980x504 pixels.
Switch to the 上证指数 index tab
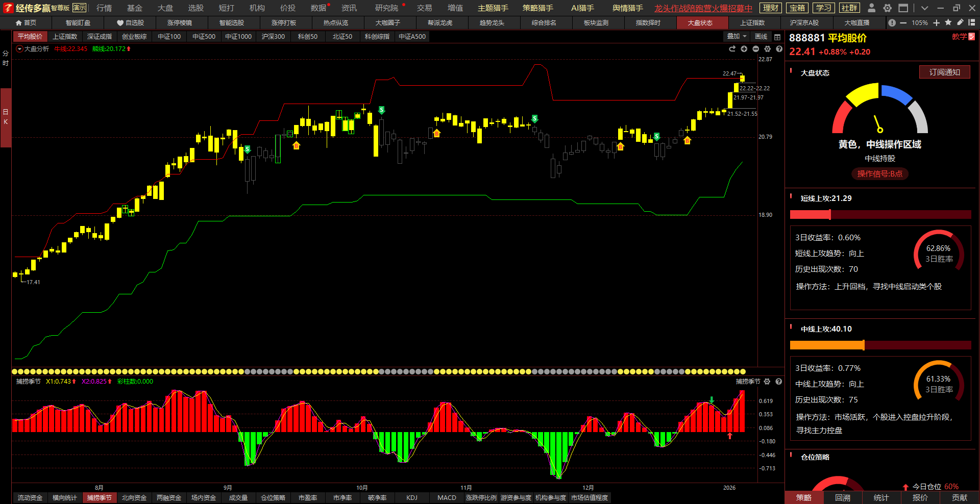coord(65,37)
